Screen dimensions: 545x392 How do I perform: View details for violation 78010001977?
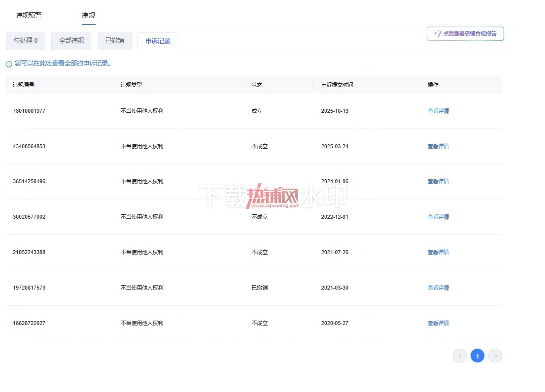[438, 111]
